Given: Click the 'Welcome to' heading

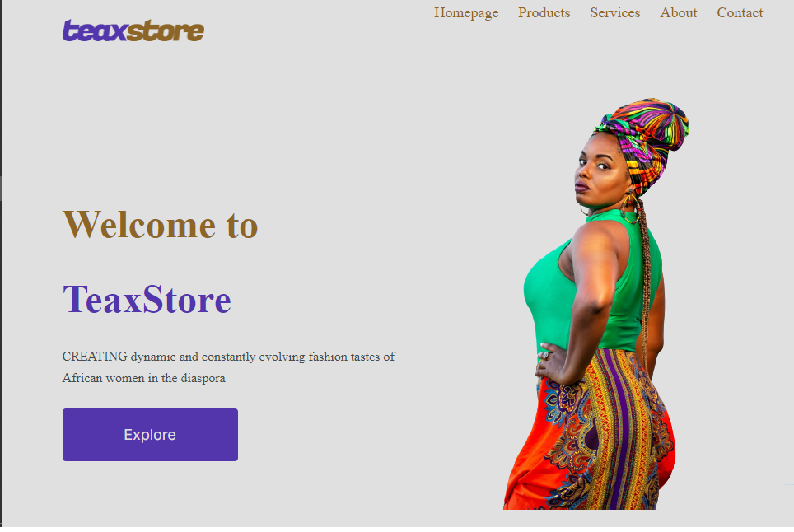Looking at the screenshot, I should pyautogui.click(x=160, y=224).
